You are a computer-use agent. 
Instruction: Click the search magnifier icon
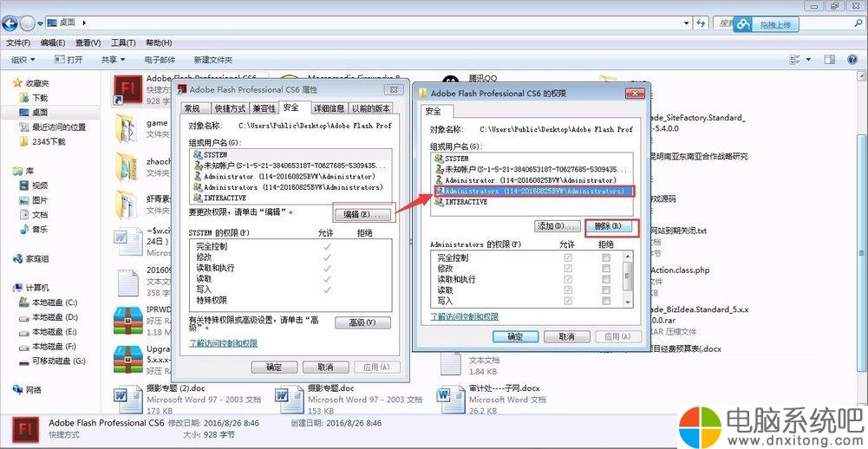[859, 23]
